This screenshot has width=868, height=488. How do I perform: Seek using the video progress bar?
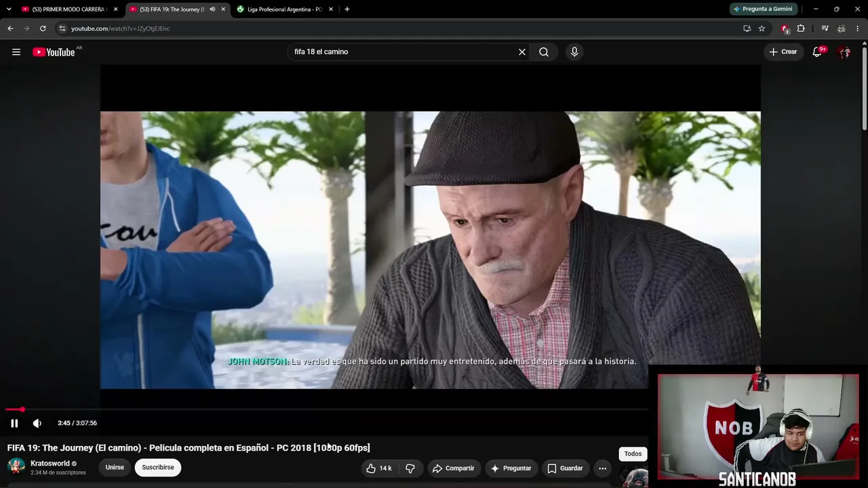pyautogui.click(x=327, y=409)
